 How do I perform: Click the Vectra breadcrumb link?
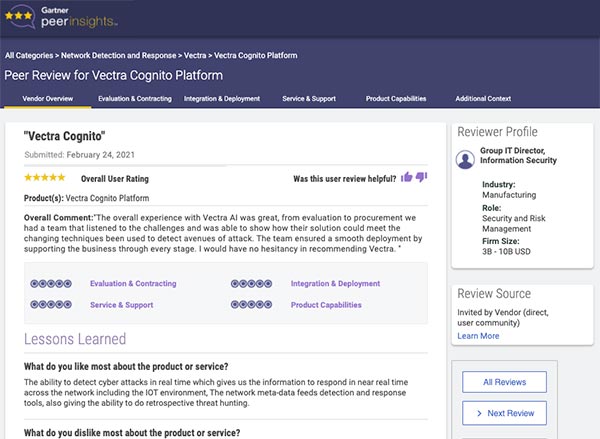click(195, 55)
